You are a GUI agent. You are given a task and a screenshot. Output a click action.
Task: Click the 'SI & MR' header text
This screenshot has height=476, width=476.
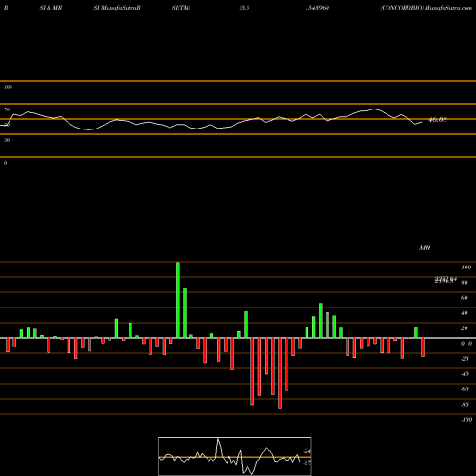[x=50, y=8]
